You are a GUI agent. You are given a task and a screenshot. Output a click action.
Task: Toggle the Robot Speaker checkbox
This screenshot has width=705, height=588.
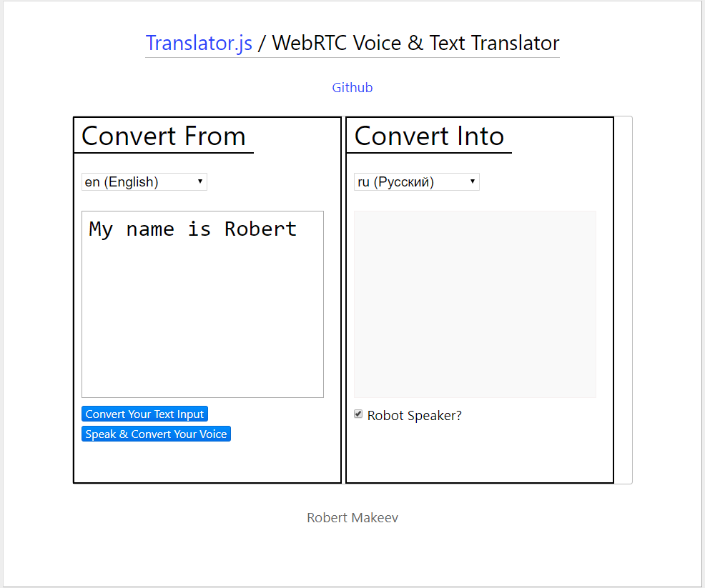coord(358,414)
